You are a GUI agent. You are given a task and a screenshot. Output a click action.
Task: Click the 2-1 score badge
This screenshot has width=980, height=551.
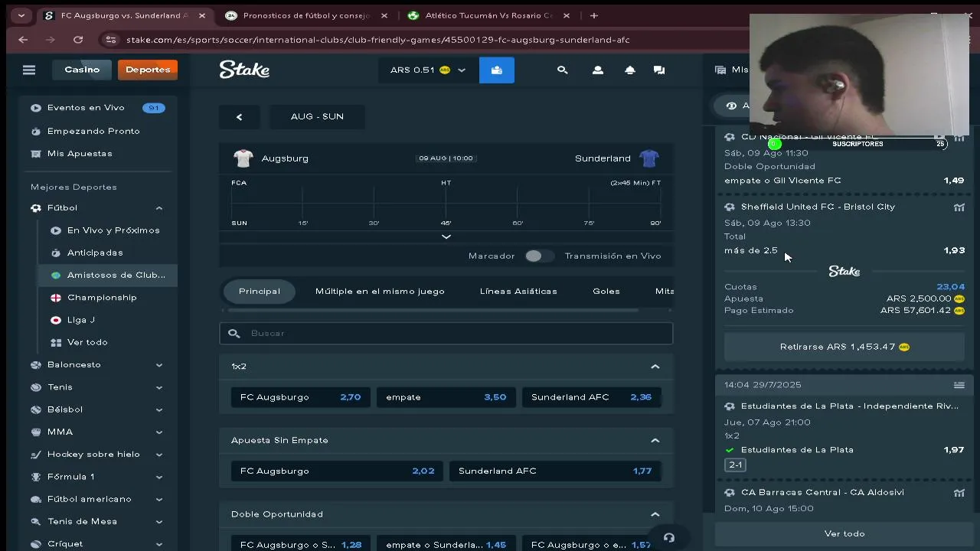click(735, 465)
